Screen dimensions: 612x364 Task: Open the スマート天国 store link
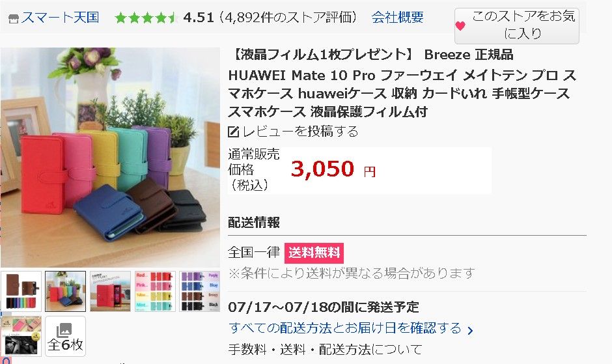[60, 18]
